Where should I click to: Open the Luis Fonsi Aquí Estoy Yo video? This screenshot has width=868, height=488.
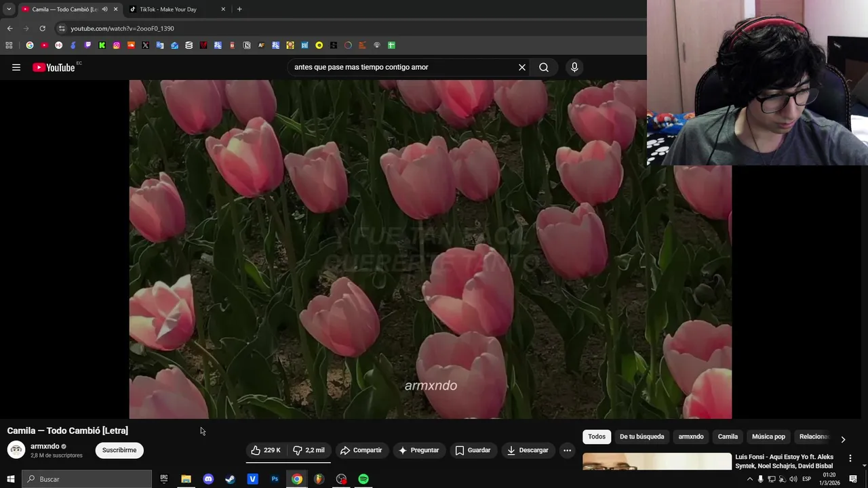785,462
